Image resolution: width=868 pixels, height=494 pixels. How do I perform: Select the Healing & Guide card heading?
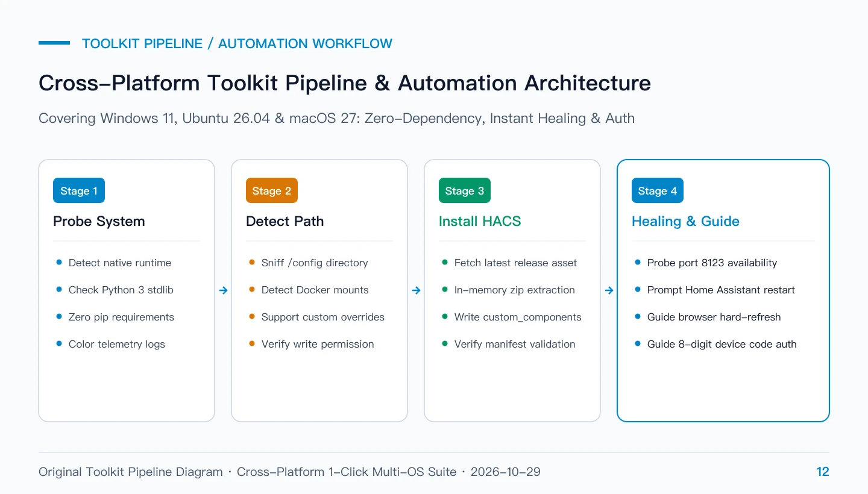tap(685, 221)
